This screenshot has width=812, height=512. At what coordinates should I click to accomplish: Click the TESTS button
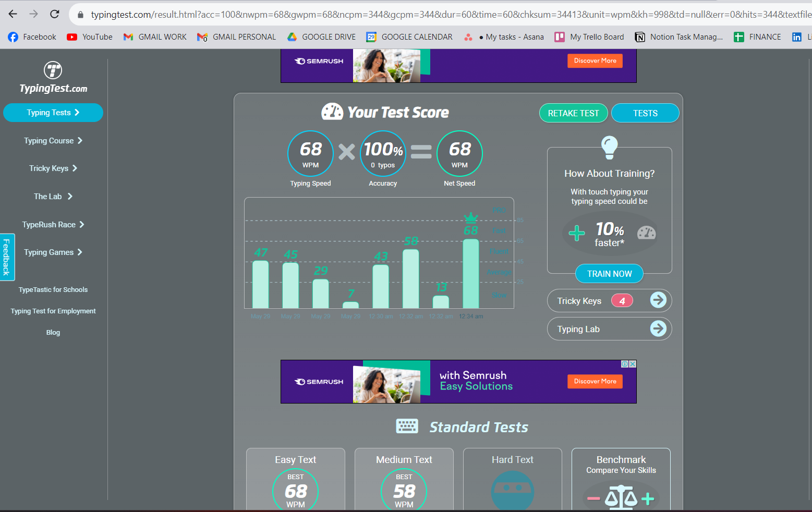(x=645, y=113)
